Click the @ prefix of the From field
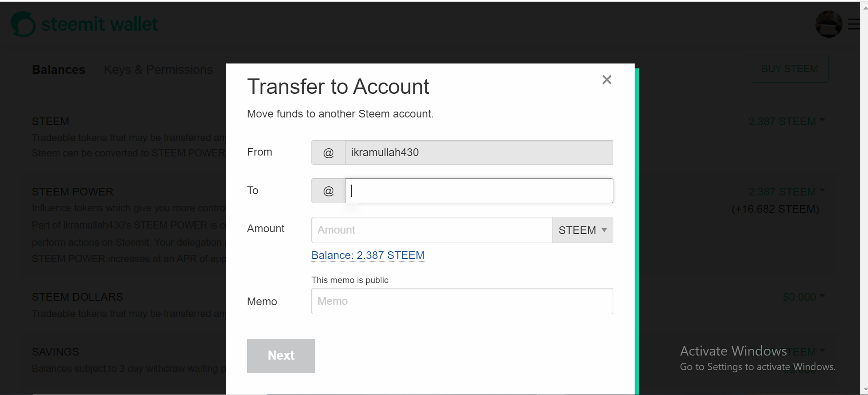 328,152
